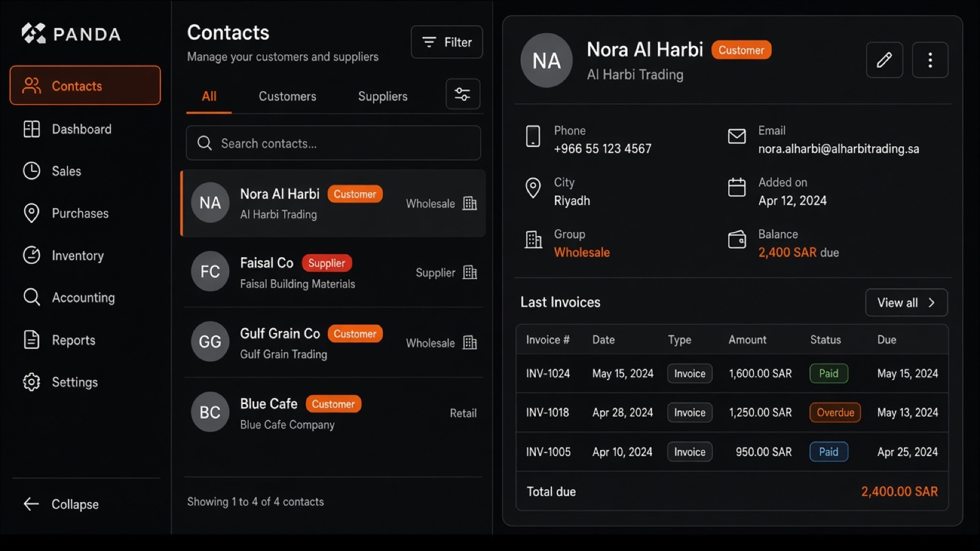Click the Panda logo icon
The width and height of the screenshot is (980, 551).
[34, 34]
